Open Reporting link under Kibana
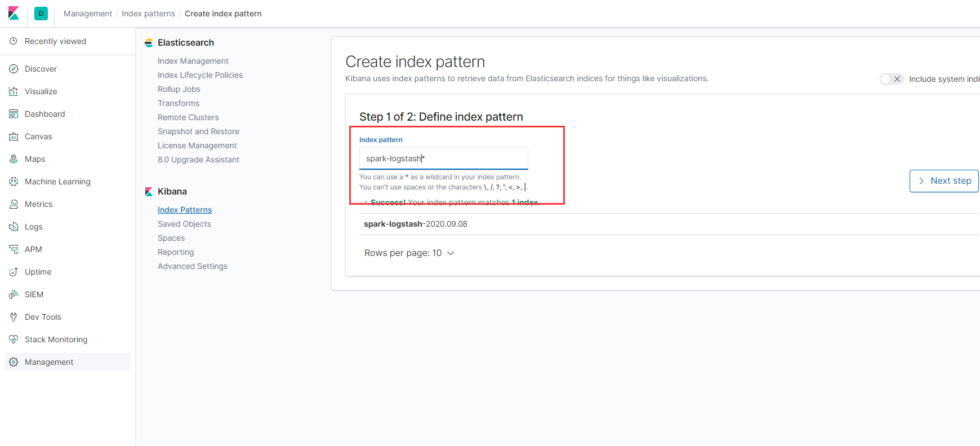 [x=176, y=252]
